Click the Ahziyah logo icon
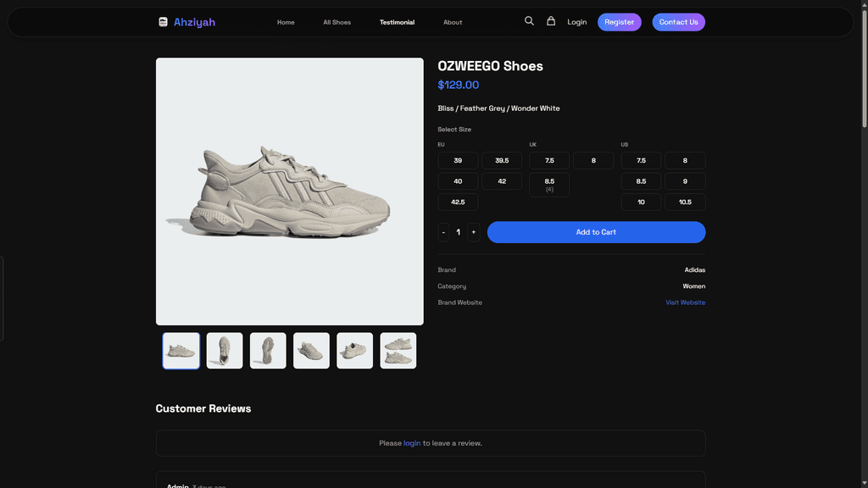This screenshot has width=868, height=488. point(163,22)
